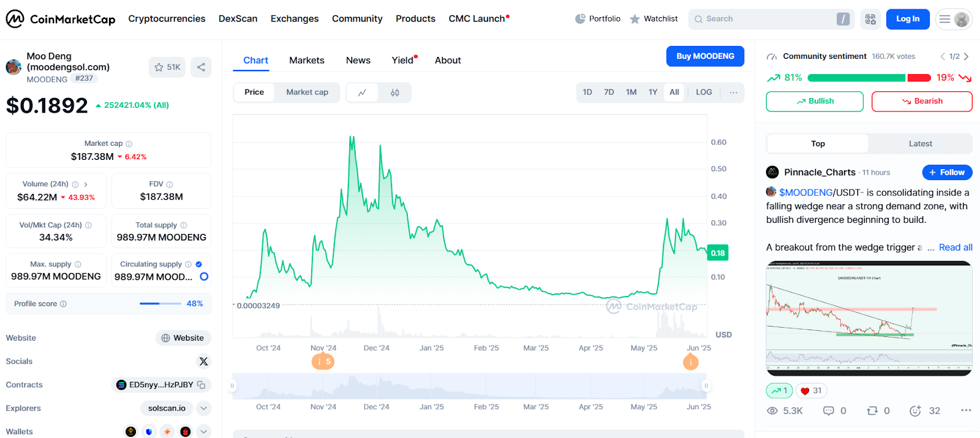Image resolution: width=980 pixels, height=438 pixels.
Task: Follow Pinnacle_Charts
Action: coord(947,173)
